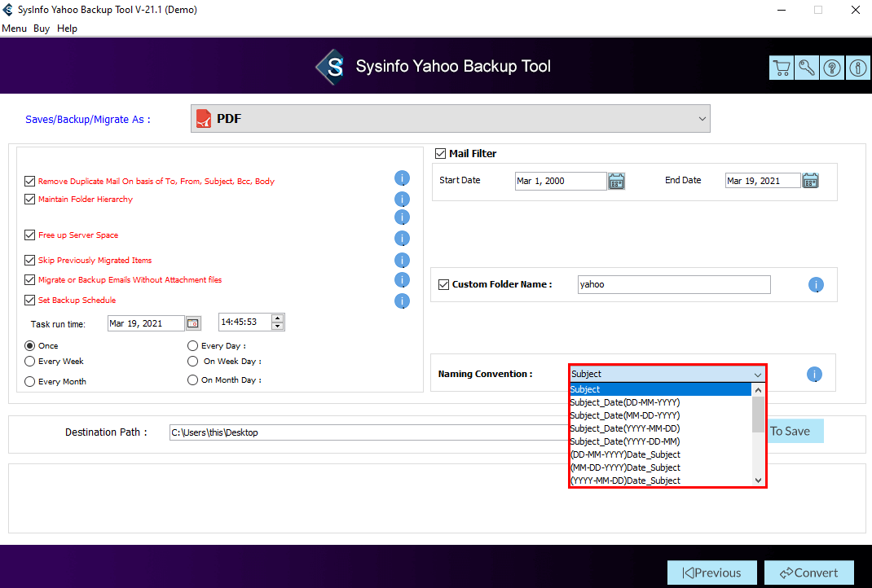
Task: Open the about info icon in header
Action: tap(857, 68)
